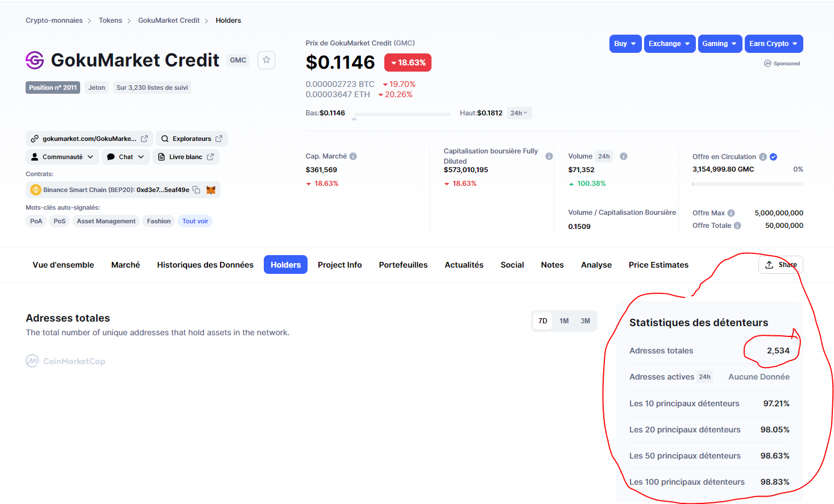Expand the Communauté dropdown
Viewport: 834px width, 504px height.
[63, 157]
